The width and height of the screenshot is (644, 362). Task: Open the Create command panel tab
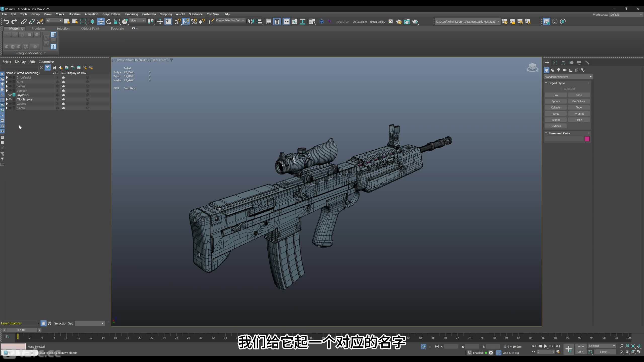[547, 63]
